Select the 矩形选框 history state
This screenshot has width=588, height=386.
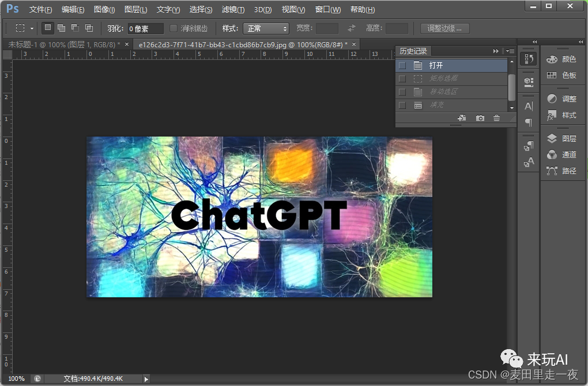tap(451, 79)
